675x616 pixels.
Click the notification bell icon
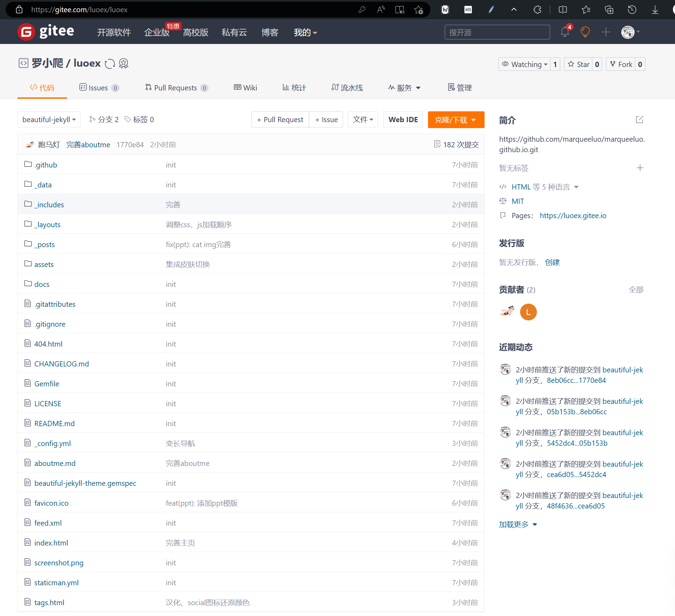pyautogui.click(x=564, y=32)
